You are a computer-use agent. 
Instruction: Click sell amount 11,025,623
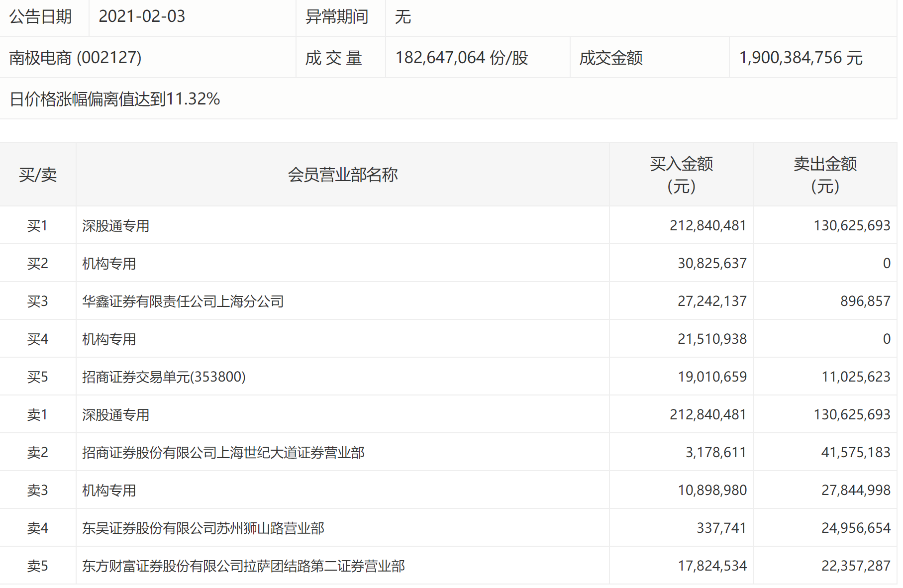click(856, 377)
